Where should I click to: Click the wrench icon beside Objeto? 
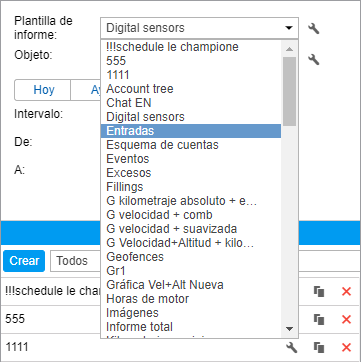pos(313,60)
